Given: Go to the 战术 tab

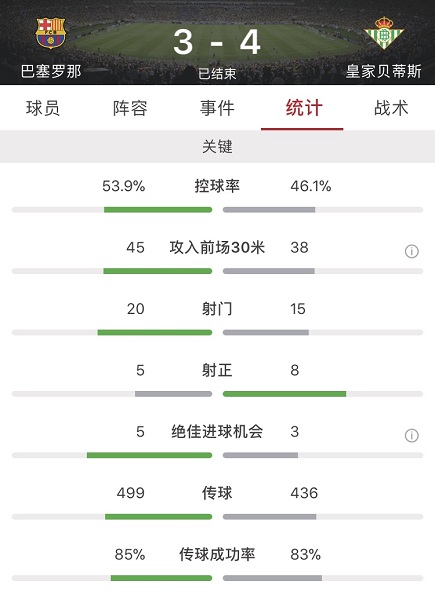Looking at the screenshot, I should click(x=391, y=108).
